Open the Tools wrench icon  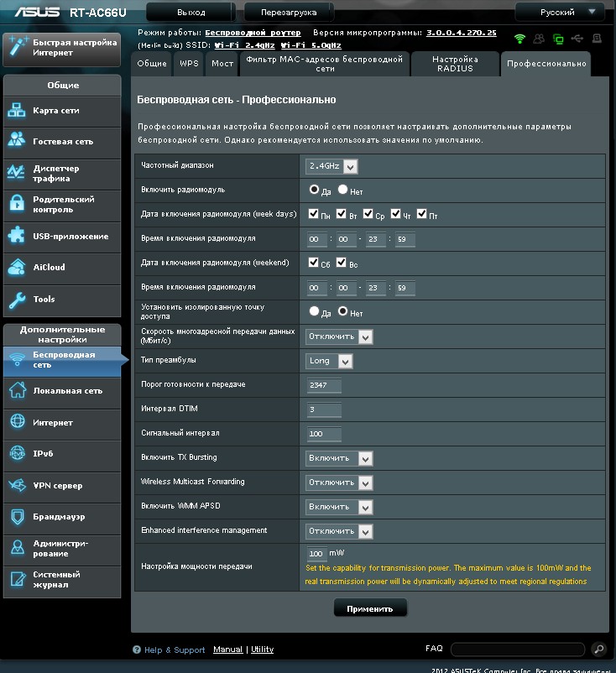pos(17,300)
